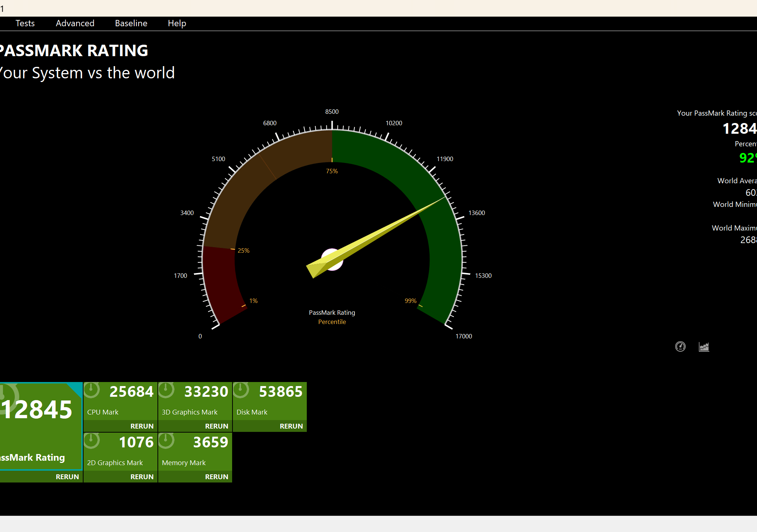Viewport: 757px width, 532px height.
Task: Rerun the CPU Mark test
Action: coord(142,426)
